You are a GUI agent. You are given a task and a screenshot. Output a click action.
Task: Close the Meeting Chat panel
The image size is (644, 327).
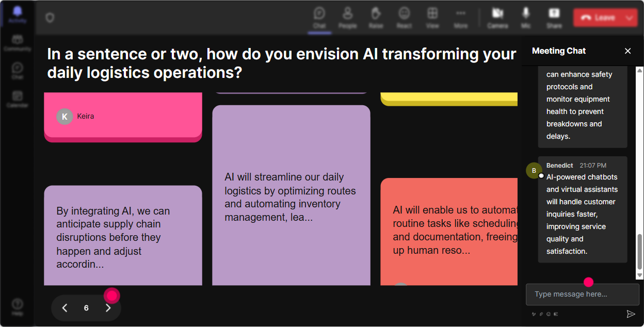click(x=627, y=51)
